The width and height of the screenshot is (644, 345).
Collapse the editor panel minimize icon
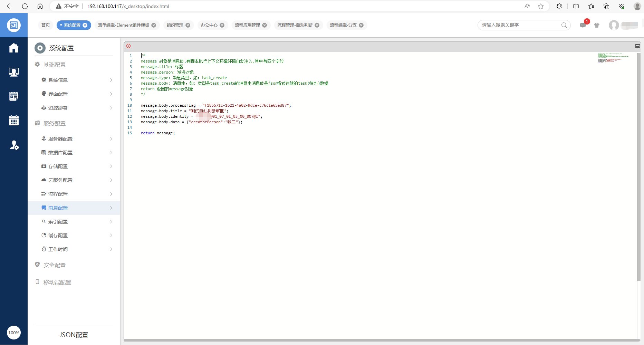click(637, 46)
